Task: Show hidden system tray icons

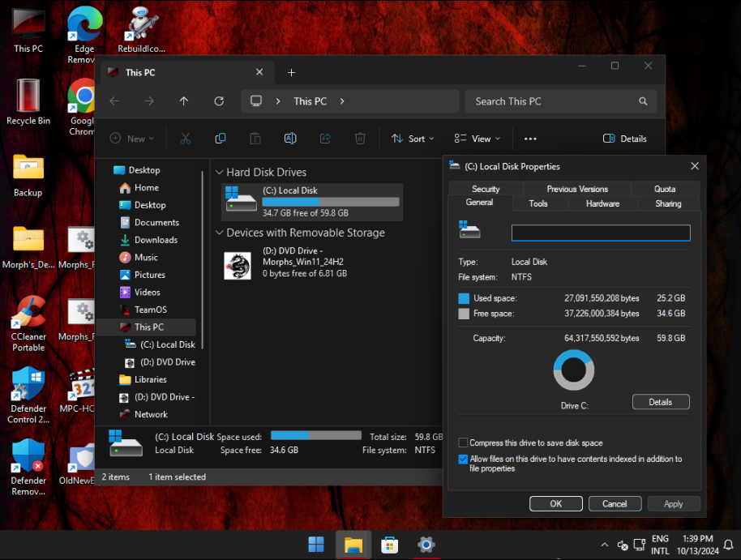Action: point(605,545)
